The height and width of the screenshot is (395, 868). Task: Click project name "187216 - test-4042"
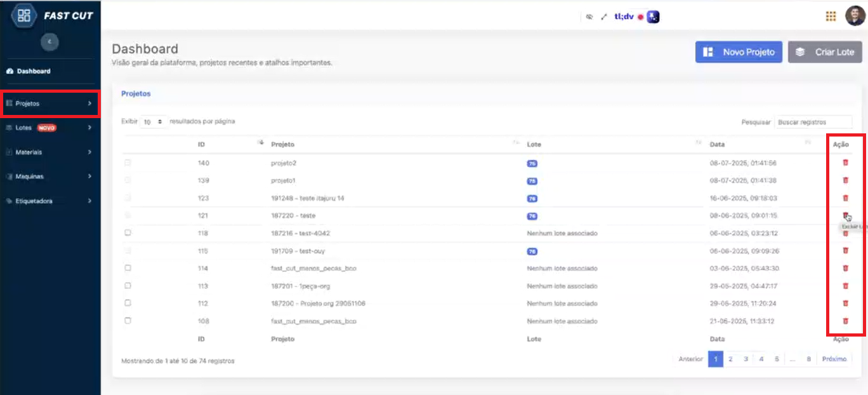pos(301,233)
